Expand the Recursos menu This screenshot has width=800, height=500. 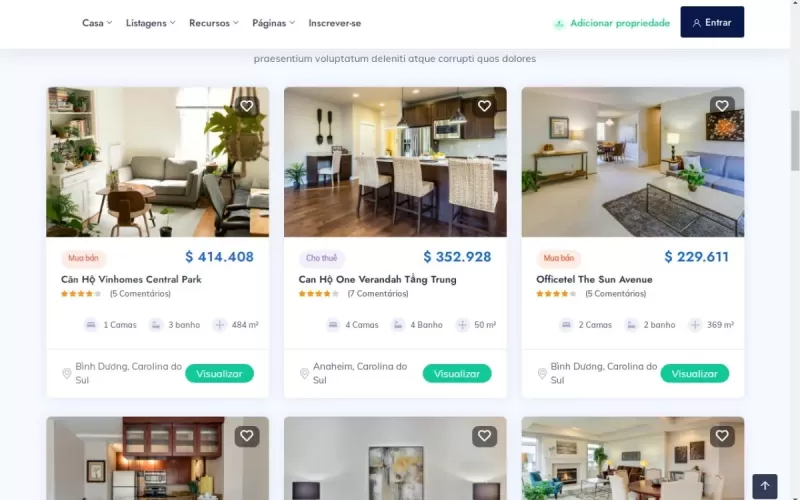[214, 23]
